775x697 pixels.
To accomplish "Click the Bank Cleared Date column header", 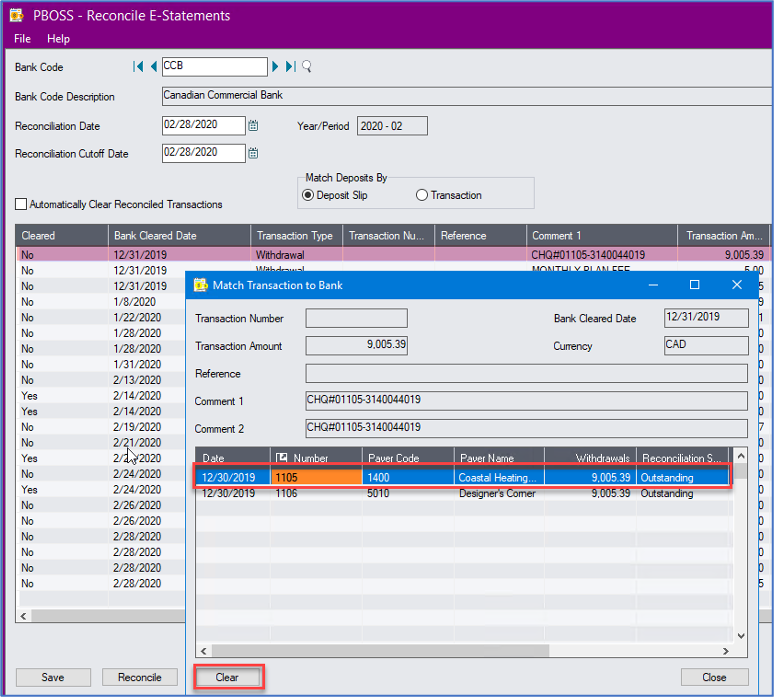I will coord(179,236).
